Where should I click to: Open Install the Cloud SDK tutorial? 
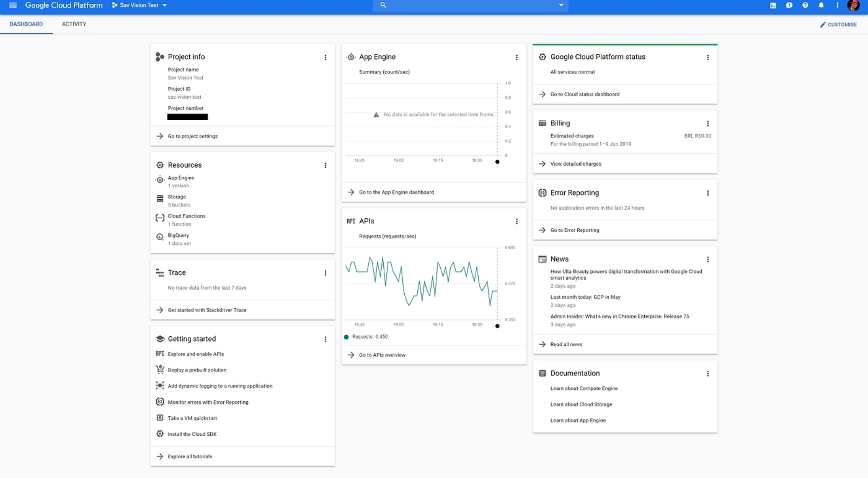click(192, 434)
